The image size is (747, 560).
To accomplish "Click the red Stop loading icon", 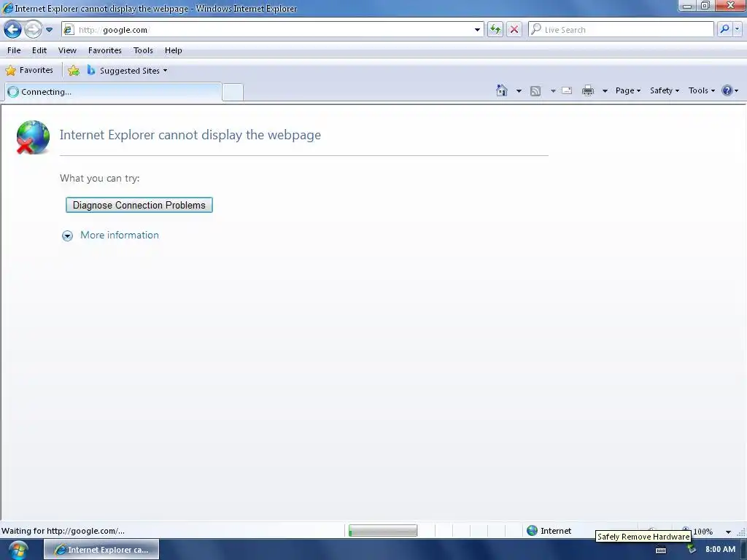I will 514,29.
